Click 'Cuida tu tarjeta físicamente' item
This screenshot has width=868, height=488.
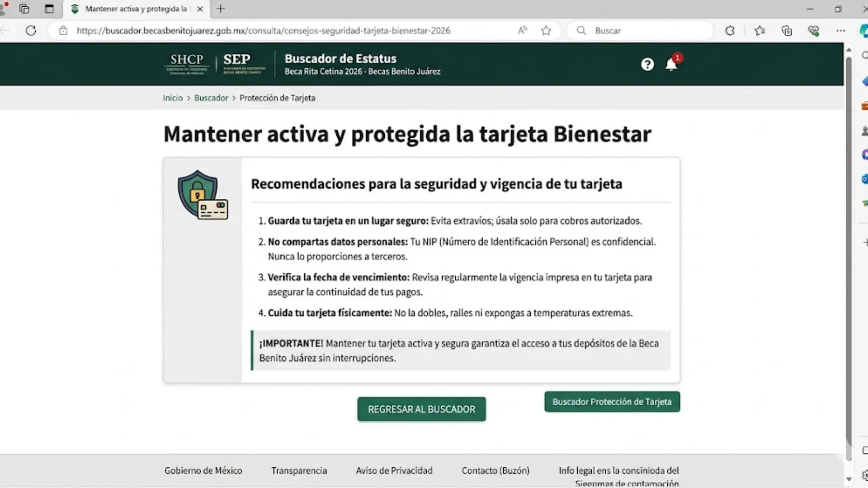pyautogui.click(x=445, y=313)
